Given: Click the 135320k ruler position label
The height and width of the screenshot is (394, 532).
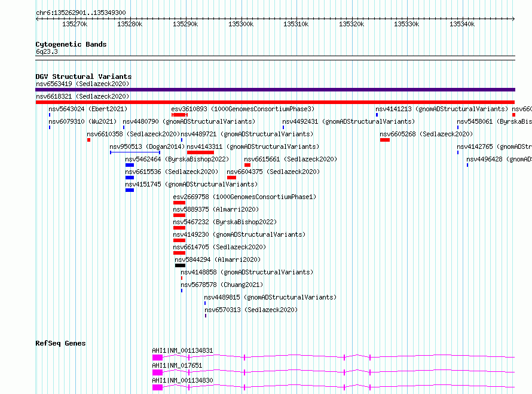Looking at the screenshot, I should tap(351, 24).
